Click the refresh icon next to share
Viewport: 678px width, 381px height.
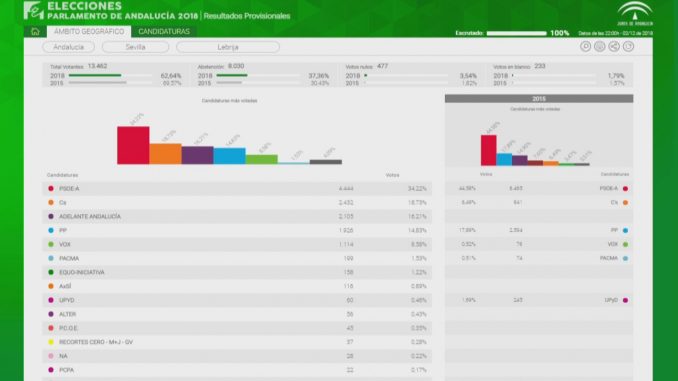628,46
